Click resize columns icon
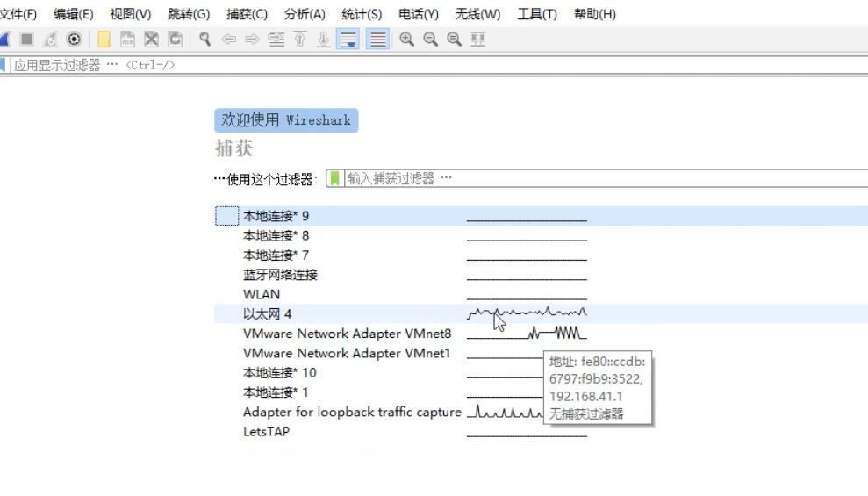868x496 pixels. tap(478, 40)
